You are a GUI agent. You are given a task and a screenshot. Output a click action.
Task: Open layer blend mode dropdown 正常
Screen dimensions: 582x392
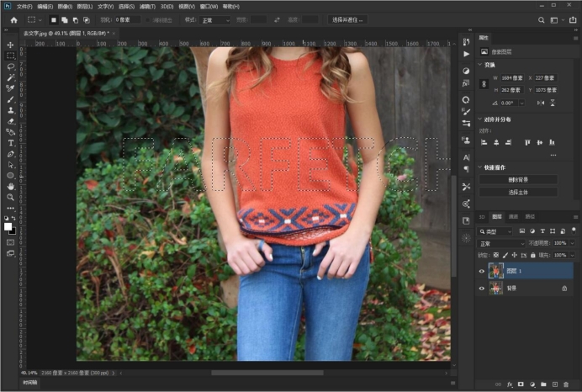click(501, 243)
